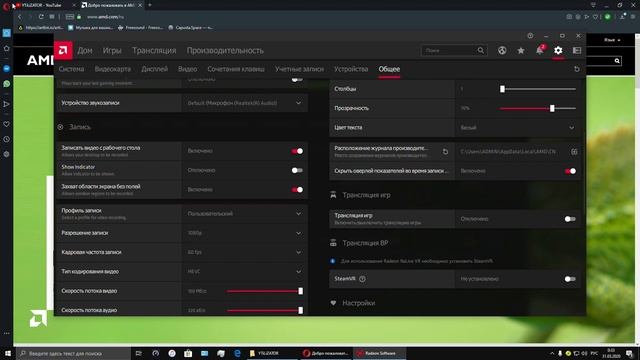The image size is (640, 360).
Task: Open Opera sidebar heart bookmarks icon
Action: pos(7,124)
